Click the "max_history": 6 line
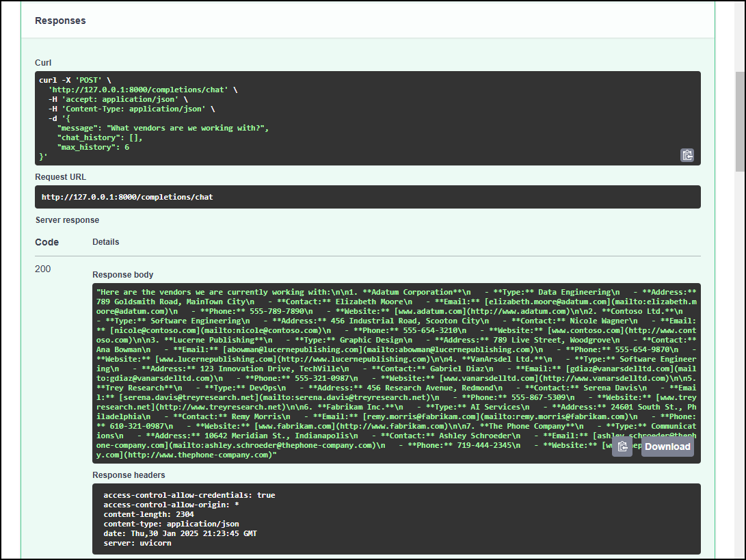Viewport: 746px width, 560px height. click(x=93, y=147)
